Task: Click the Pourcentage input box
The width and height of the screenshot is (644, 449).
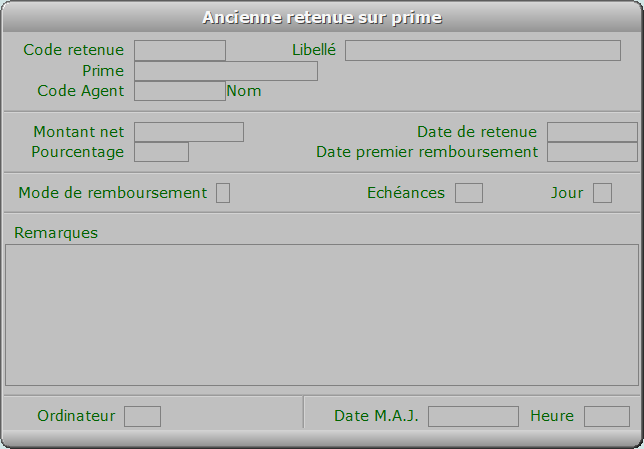Action: pyautogui.click(x=161, y=152)
